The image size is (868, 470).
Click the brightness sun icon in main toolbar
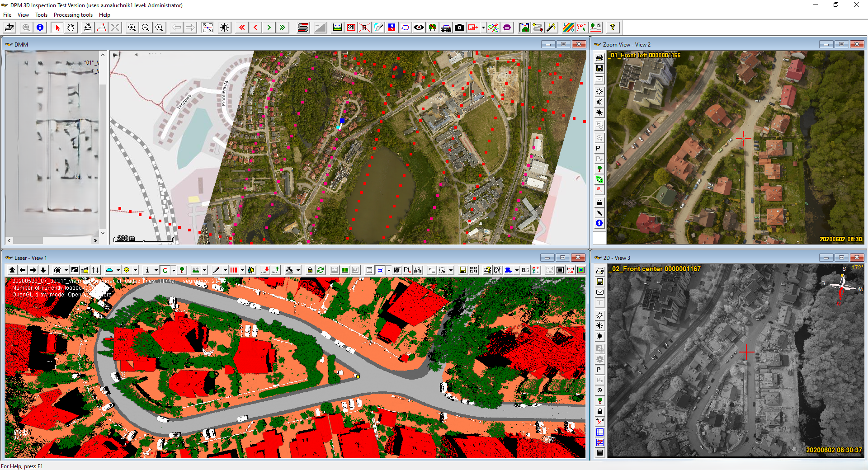click(x=224, y=28)
